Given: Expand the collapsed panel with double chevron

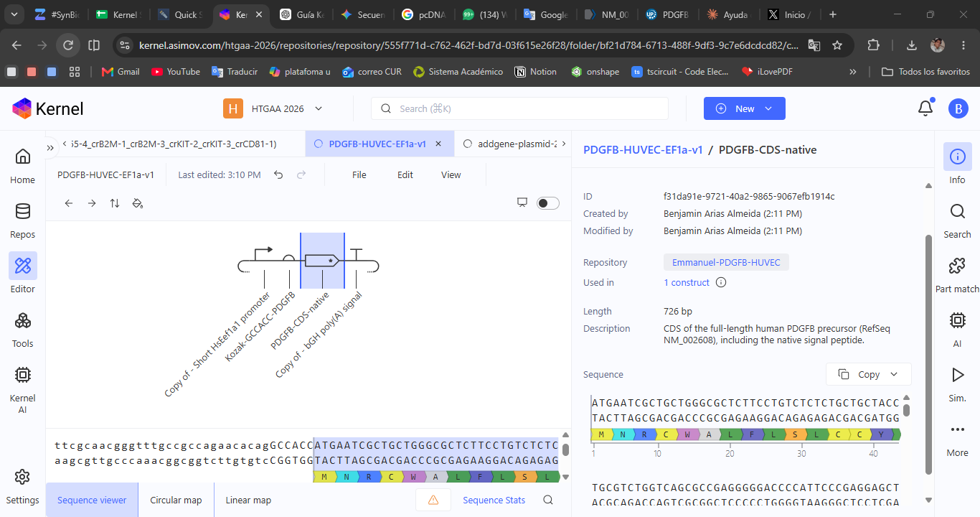Looking at the screenshot, I should [x=50, y=147].
